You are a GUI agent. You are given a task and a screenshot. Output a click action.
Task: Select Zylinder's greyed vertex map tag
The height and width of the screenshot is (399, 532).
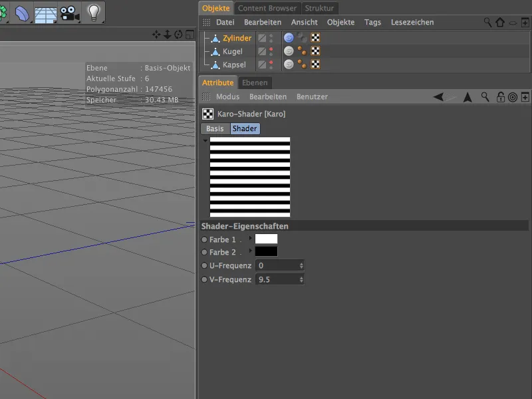click(302, 37)
